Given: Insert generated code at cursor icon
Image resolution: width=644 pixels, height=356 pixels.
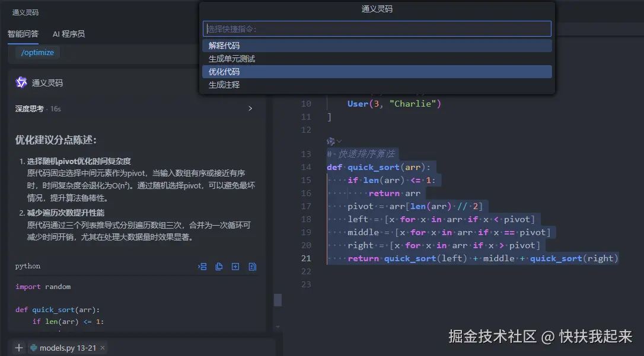Looking at the screenshot, I should [x=202, y=267].
